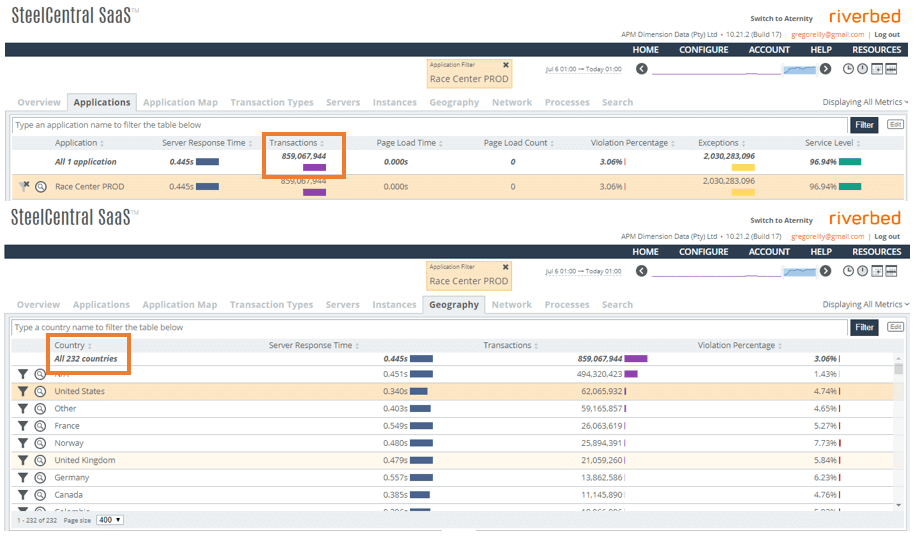Drill into Canada with magnifier icon
Screen dimensions: 915x538
(40, 494)
